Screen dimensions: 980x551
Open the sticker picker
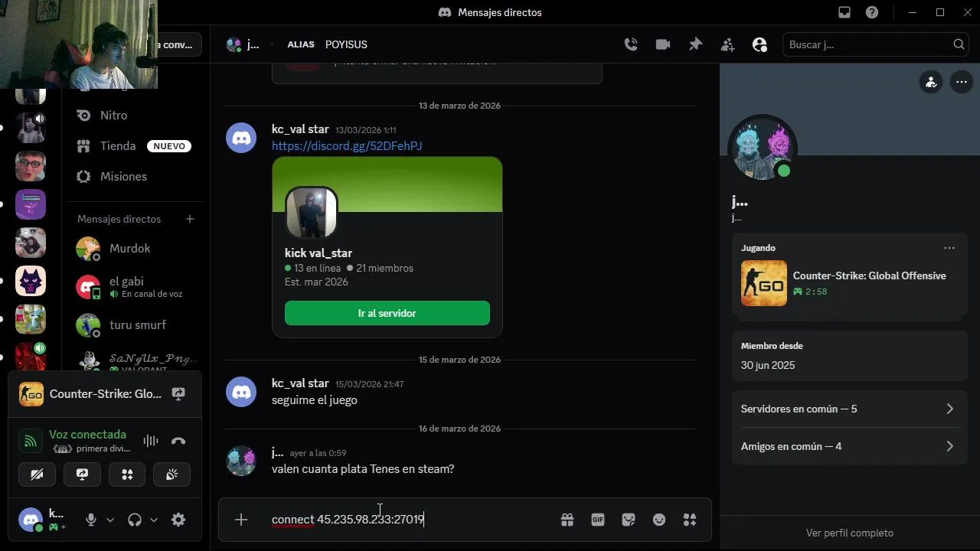[x=629, y=520]
